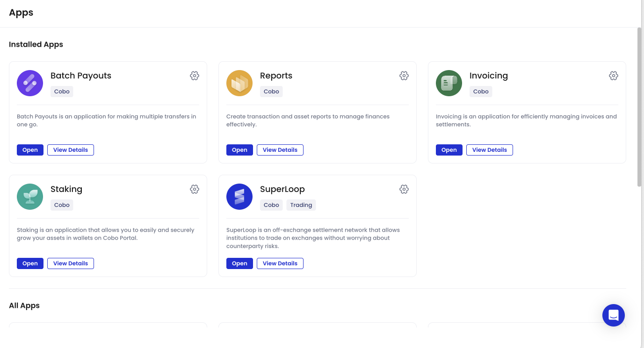Click the All Apps heading
Viewport: 644px width, 348px height.
click(x=24, y=305)
